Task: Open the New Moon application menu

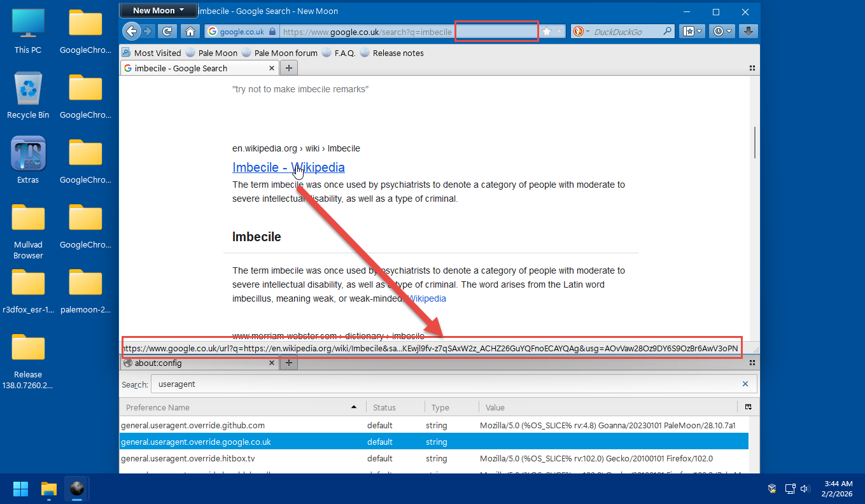Action: (158, 10)
